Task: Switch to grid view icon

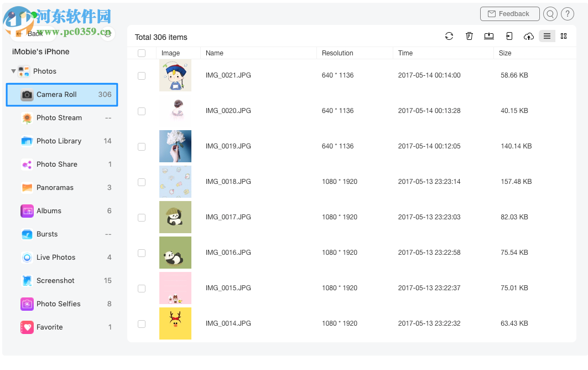Action: [x=564, y=36]
